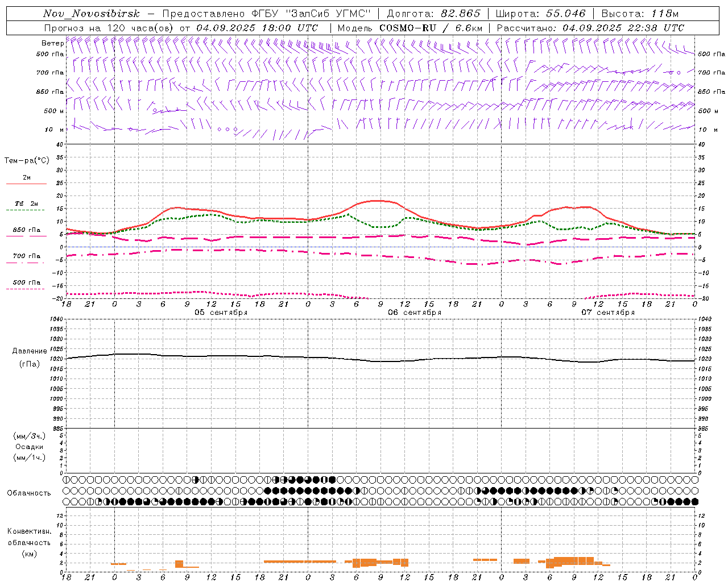728x582 pixels.
Task: Click the Давление pressure panel label
Action: (29, 351)
